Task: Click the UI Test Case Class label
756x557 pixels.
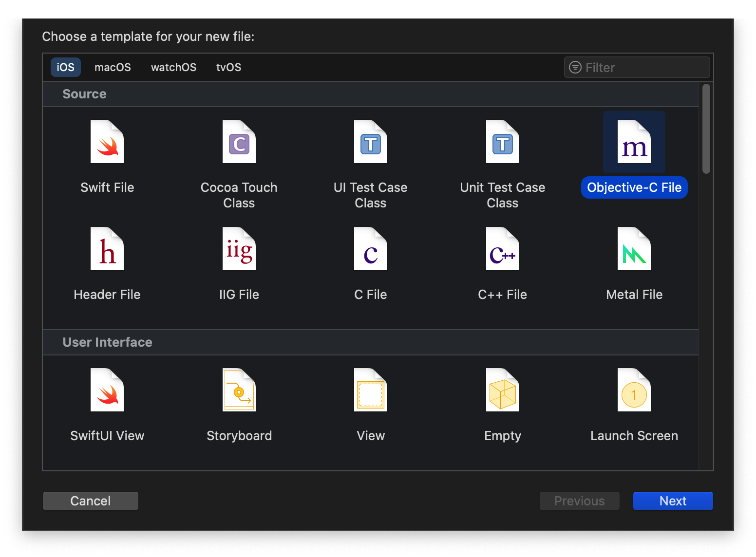Action: (371, 195)
